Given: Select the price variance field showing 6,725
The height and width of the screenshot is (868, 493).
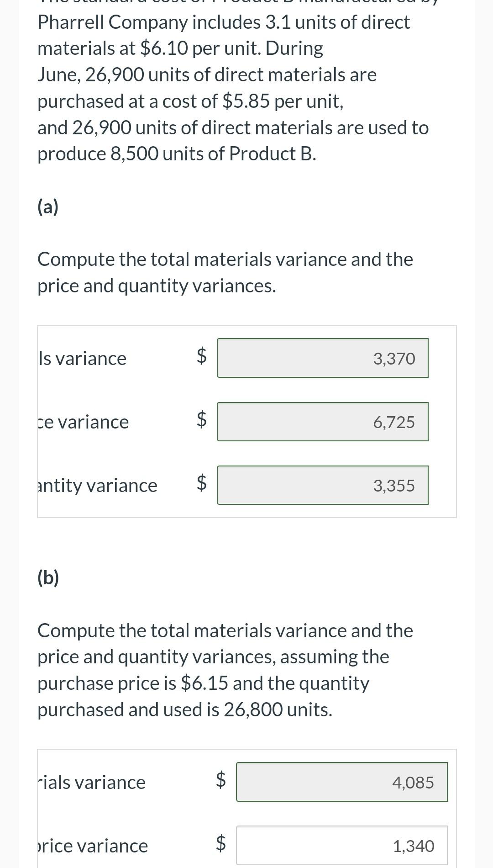Looking at the screenshot, I should 323,422.
